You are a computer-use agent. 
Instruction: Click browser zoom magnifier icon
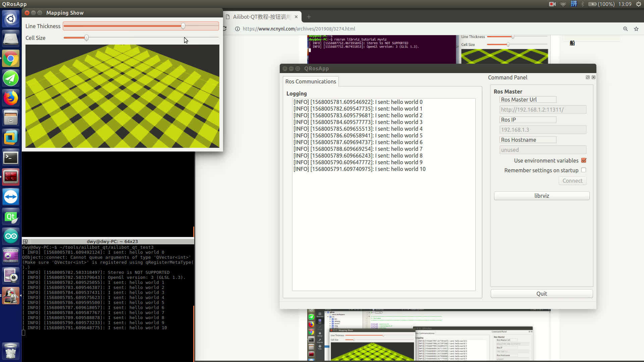point(625,29)
